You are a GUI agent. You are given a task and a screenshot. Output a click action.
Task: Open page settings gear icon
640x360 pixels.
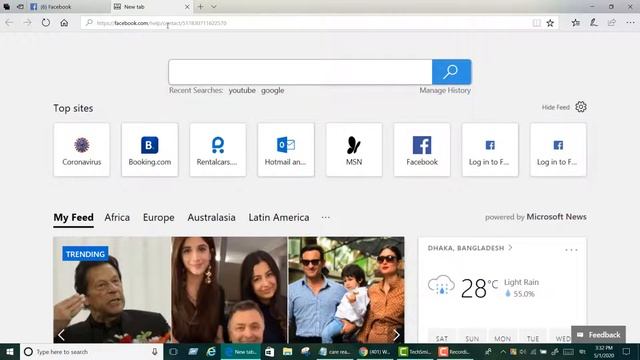581,107
